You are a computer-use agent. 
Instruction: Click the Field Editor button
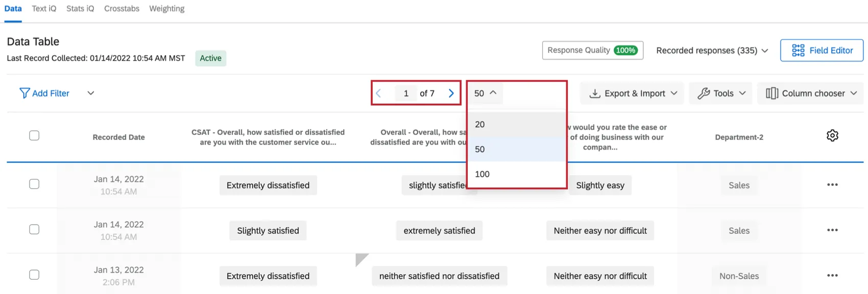coord(821,50)
